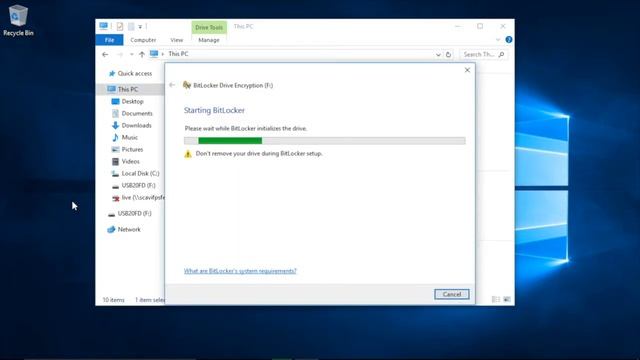Click the refresh button in address bar
Image resolution: width=640 pixels, height=360 pixels.
[x=448, y=54]
